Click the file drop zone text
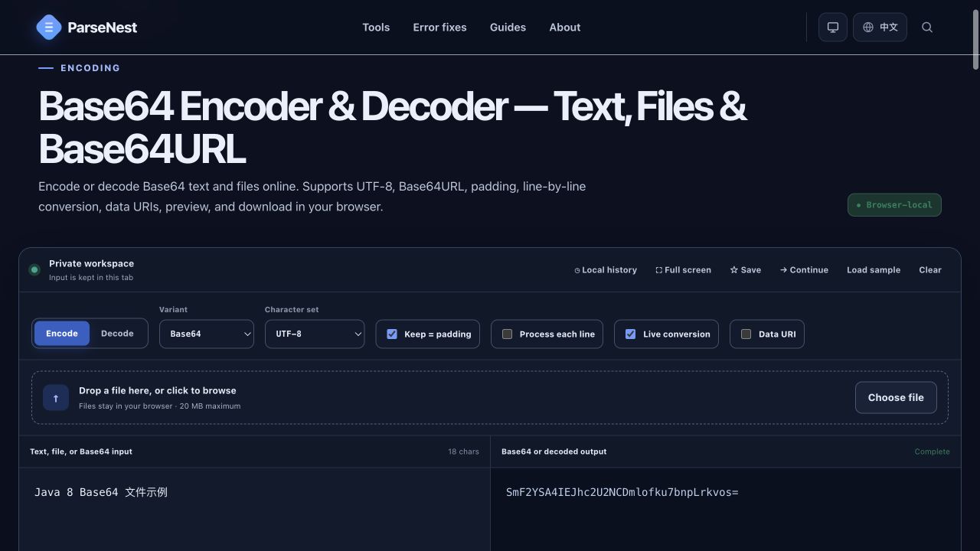The width and height of the screenshot is (980, 551). [x=158, y=390]
